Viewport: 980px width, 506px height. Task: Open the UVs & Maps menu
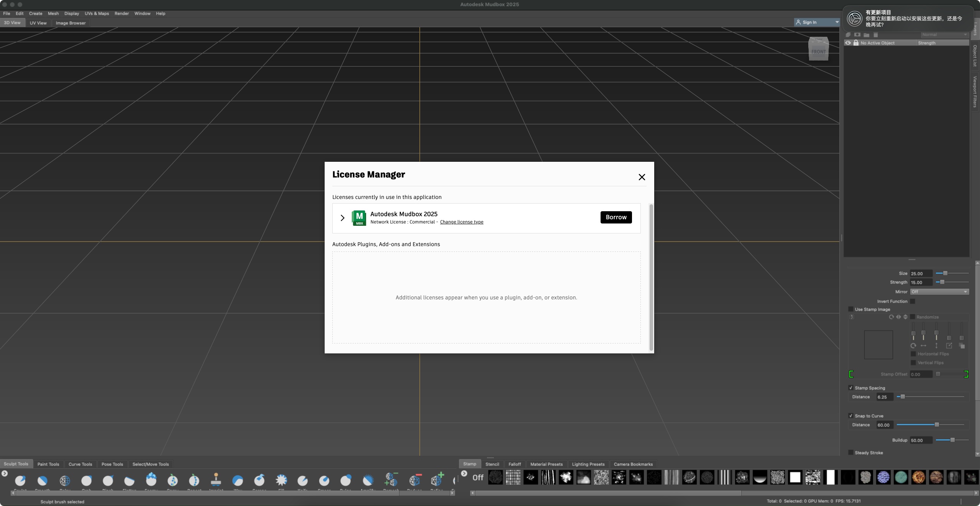point(96,13)
